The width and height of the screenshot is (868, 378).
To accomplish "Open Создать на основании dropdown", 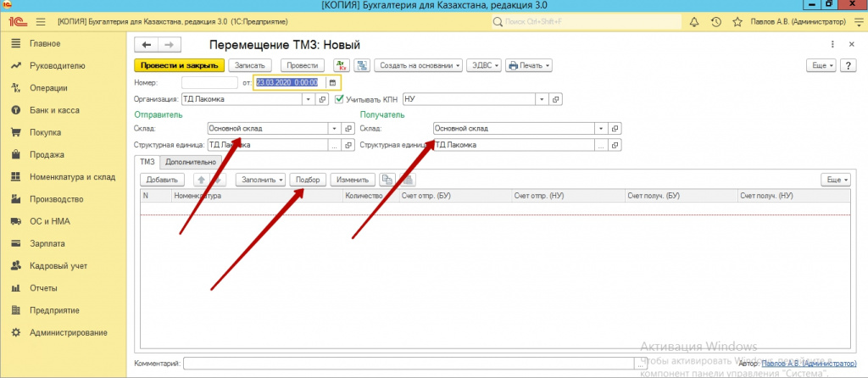I will pyautogui.click(x=419, y=65).
